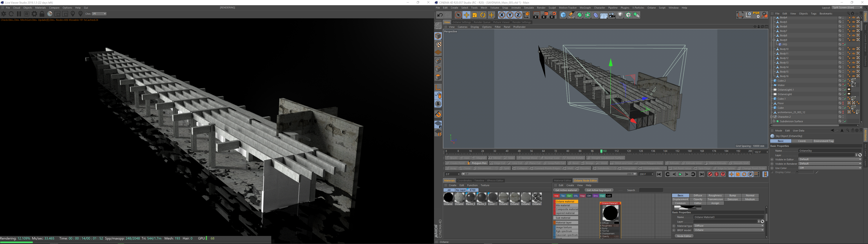
Task: Toggle the Visible in Editor animation circle
Action: point(772,160)
